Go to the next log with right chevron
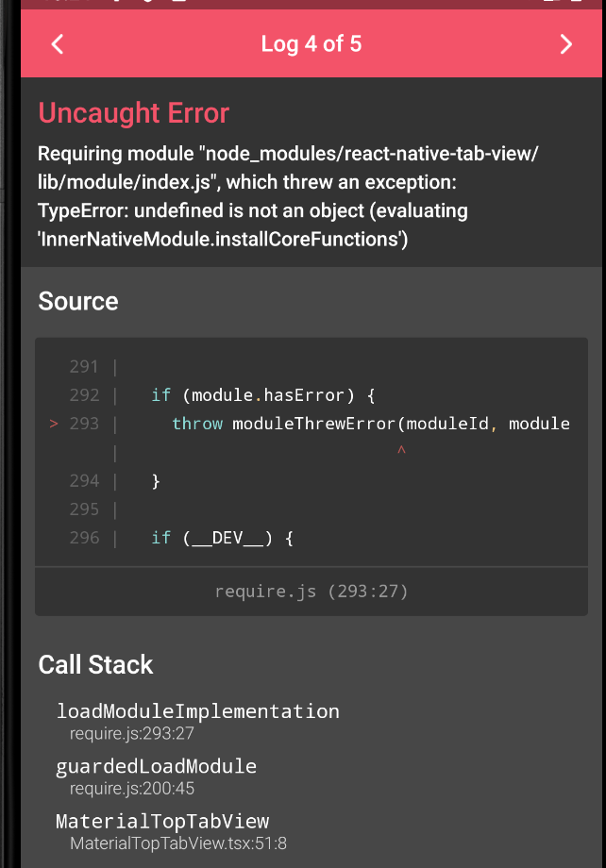606x868 pixels. click(x=565, y=44)
